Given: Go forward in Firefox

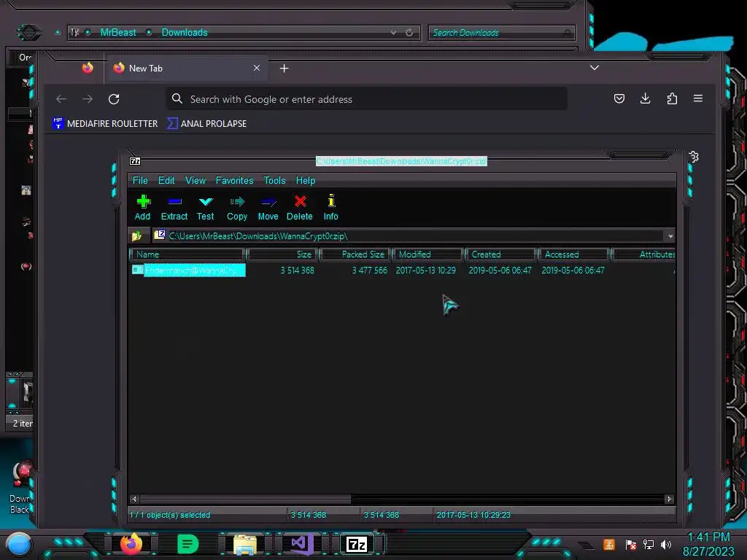Looking at the screenshot, I should coord(88,99).
